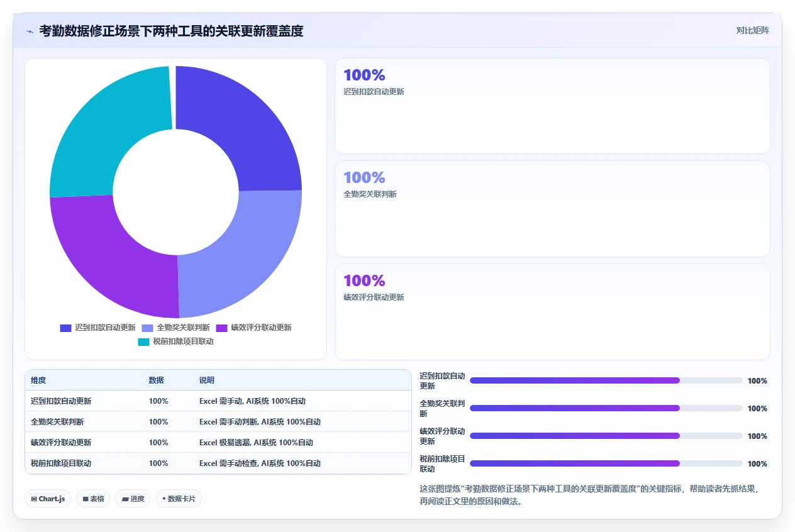Click the 考勤数据修正场景 title text

pyautogui.click(x=171, y=31)
